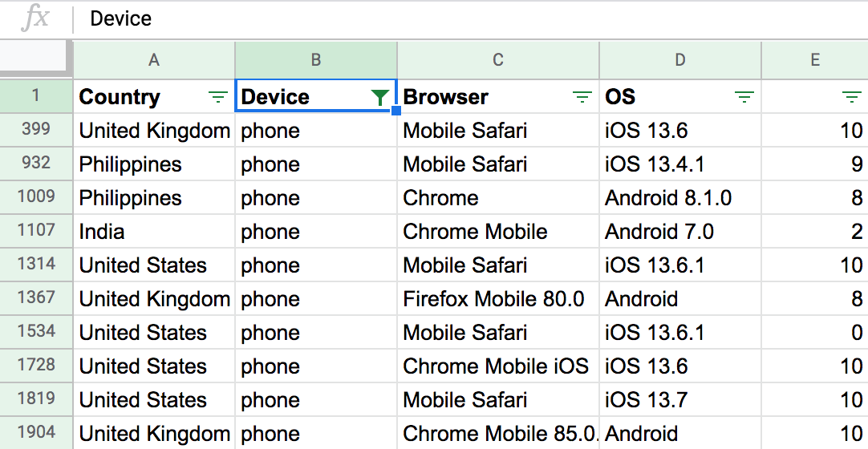Viewport: 868px width, 449px height.
Task: Select column D header
Action: click(x=680, y=60)
